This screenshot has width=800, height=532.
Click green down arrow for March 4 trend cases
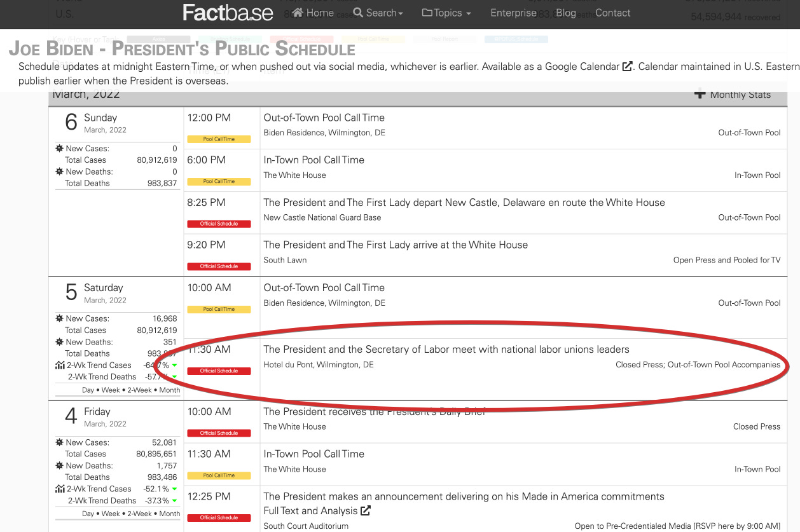coord(175,489)
